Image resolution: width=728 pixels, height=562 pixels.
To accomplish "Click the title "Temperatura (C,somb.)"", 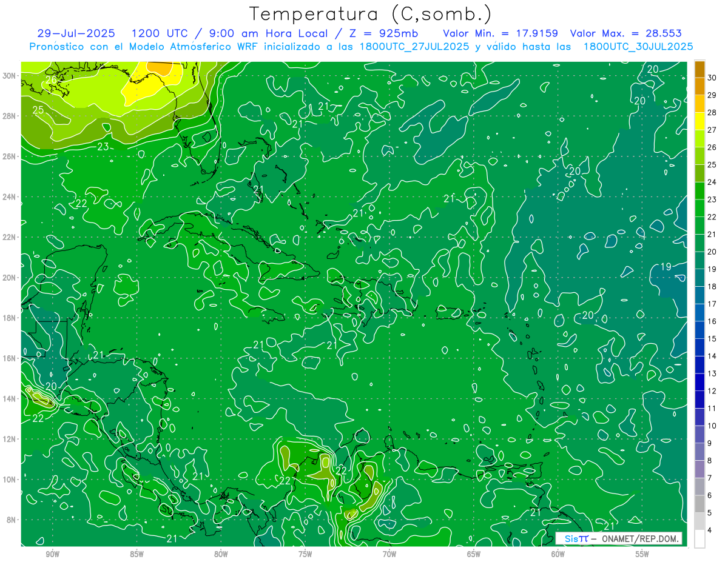I will click(x=371, y=15).
